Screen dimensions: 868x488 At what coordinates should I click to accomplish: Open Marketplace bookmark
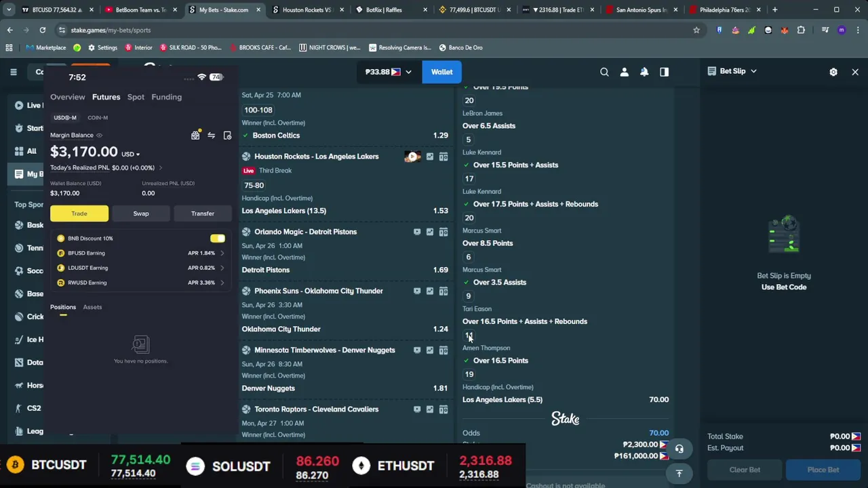[46, 47]
